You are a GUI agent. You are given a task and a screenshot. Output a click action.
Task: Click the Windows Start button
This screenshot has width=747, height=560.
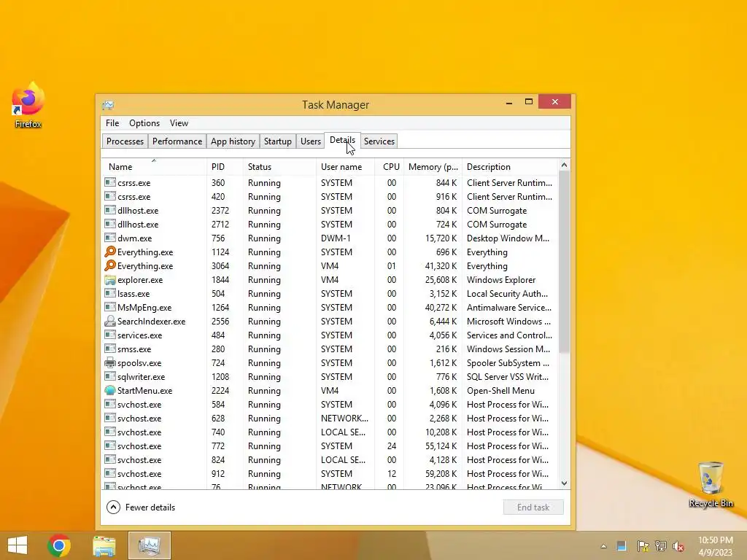click(18, 545)
